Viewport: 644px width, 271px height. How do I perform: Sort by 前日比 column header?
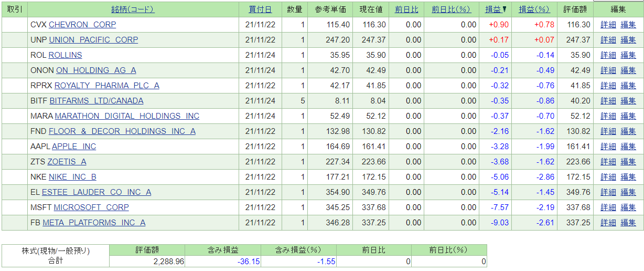click(x=406, y=9)
